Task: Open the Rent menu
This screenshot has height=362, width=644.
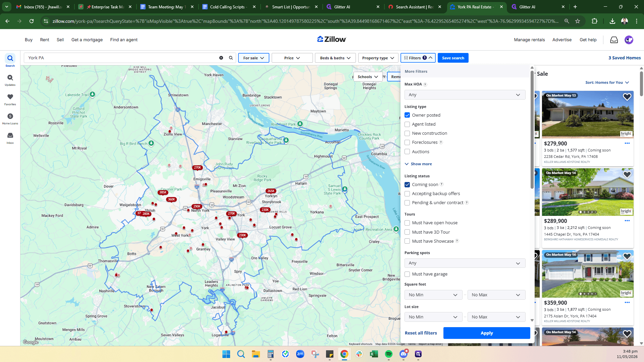Action: pyautogui.click(x=45, y=40)
